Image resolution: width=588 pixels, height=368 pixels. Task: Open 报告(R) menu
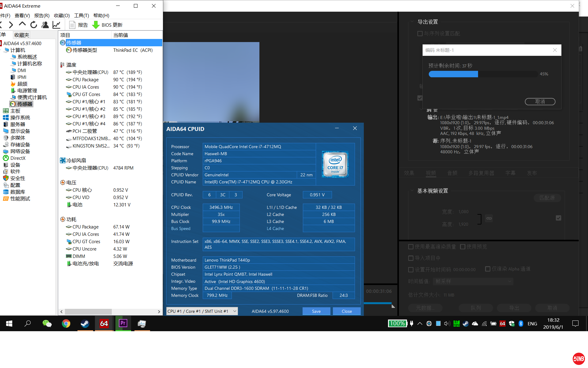coord(42,16)
